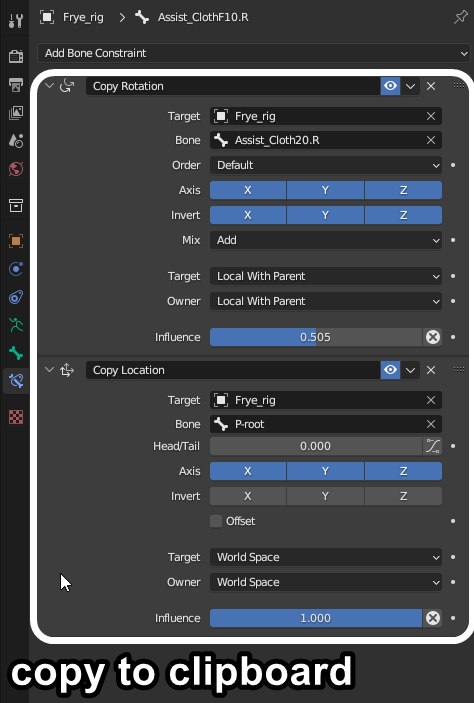The height and width of the screenshot is (703, 474).
Task: Toggle the Follow B-Bone curve icon
Action: (x=432, y=446)
